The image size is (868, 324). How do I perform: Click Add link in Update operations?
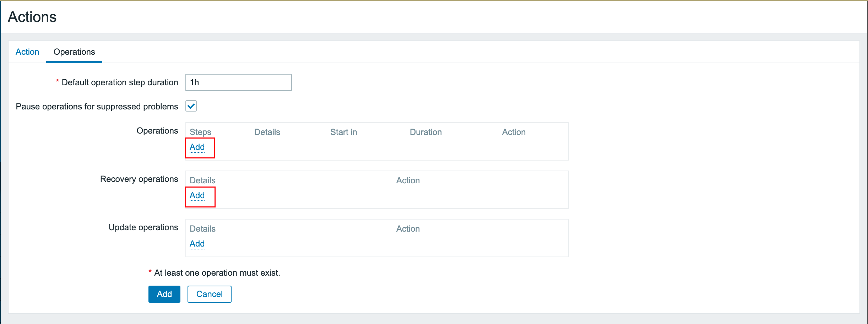point(197,244)
